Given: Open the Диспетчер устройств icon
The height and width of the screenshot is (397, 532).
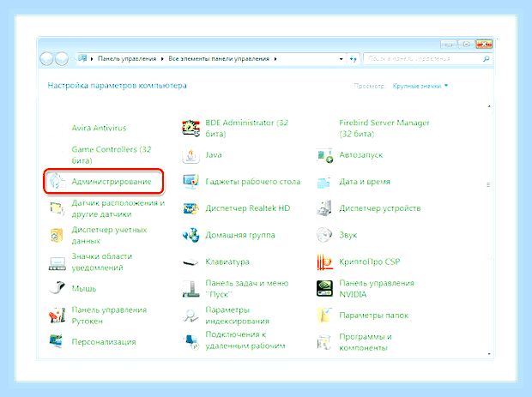Looking at the screenshot, I should point(324,208).
